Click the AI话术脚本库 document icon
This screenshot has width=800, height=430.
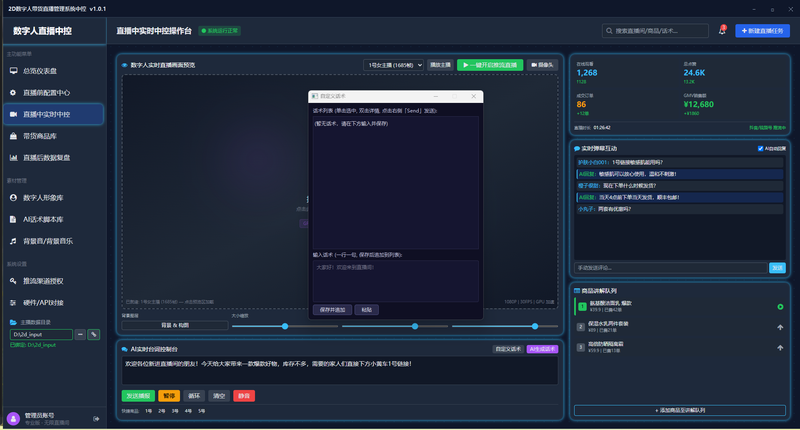tap(13, 219)
